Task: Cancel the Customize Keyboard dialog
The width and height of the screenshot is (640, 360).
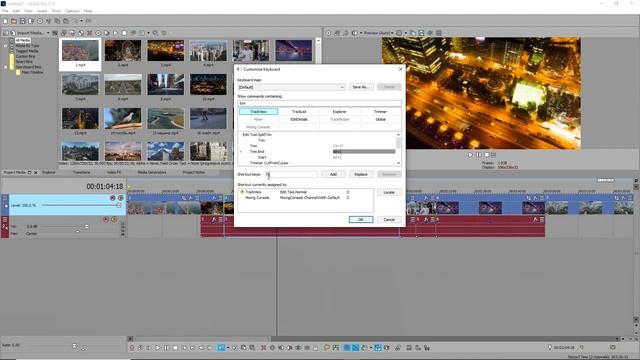Action: (x=389, y=220)
